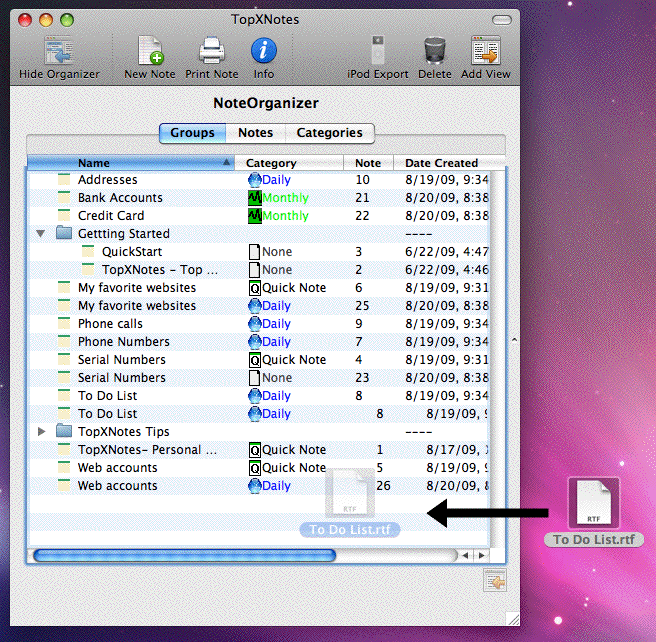Click the blank None icon in Serial Numbers row
This screenshot has height=642, width=656.
tap(254, 378)
